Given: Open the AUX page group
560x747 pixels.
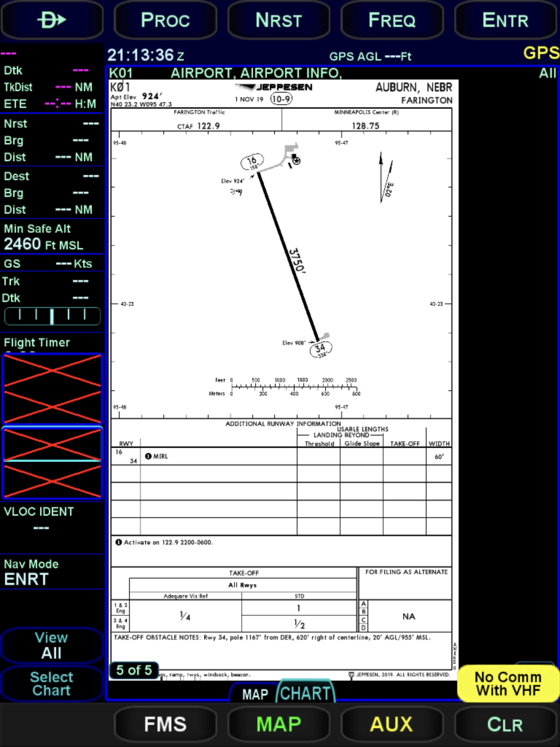Looking at the screenshot, I should click(x=392, y=724).
